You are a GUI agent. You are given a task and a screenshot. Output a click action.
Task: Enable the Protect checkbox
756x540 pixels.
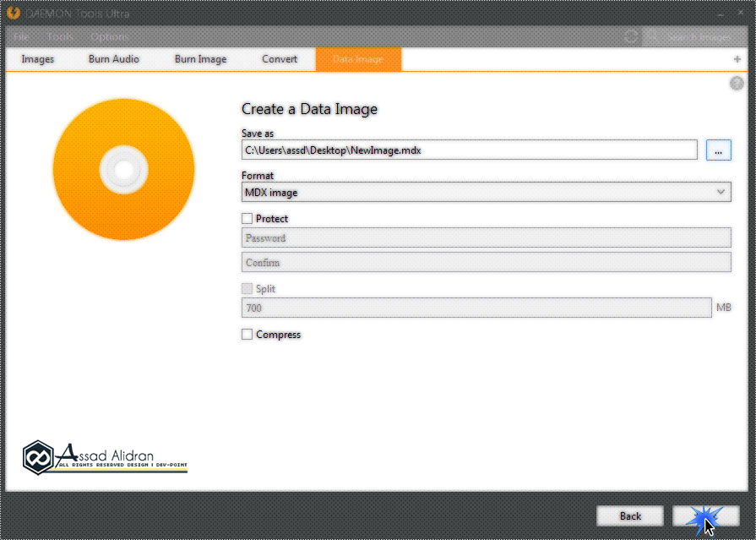247,219
